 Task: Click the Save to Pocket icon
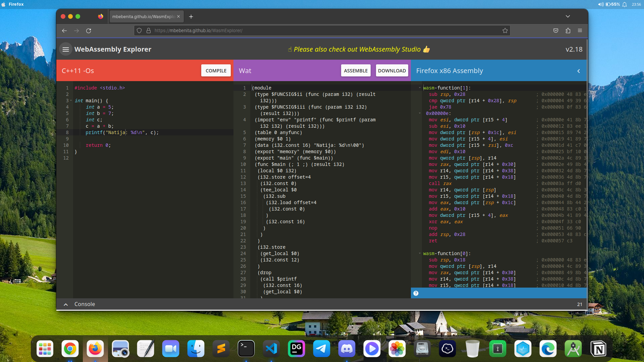click(556, 31)
